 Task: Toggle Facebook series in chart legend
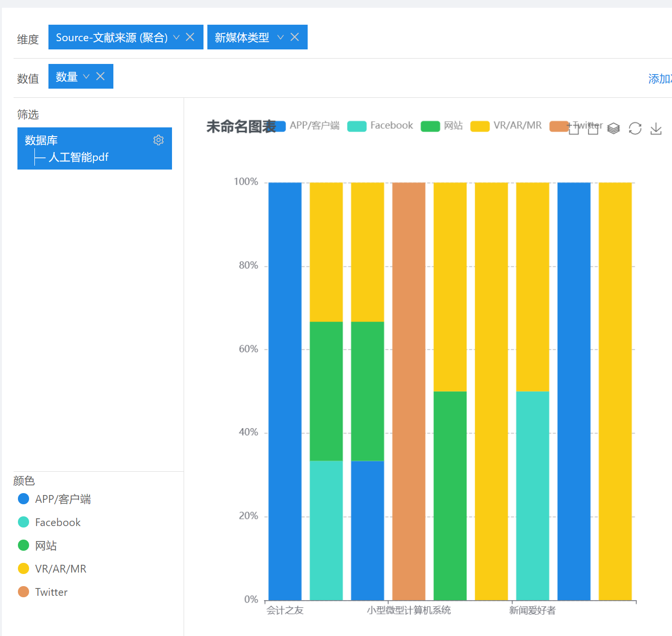pyautogui.click(x=380, y=126)
